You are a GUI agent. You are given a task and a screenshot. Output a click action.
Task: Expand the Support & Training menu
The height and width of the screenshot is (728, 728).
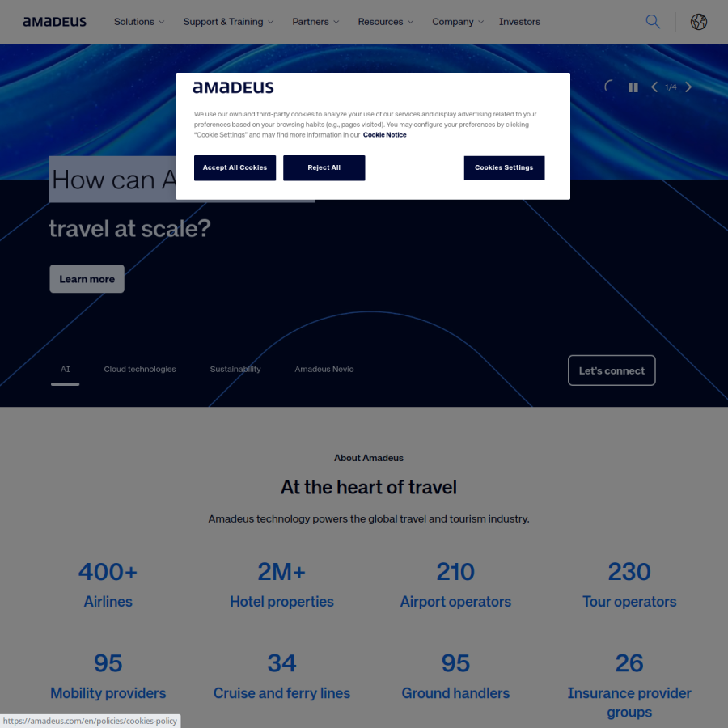tap(228, 22)
